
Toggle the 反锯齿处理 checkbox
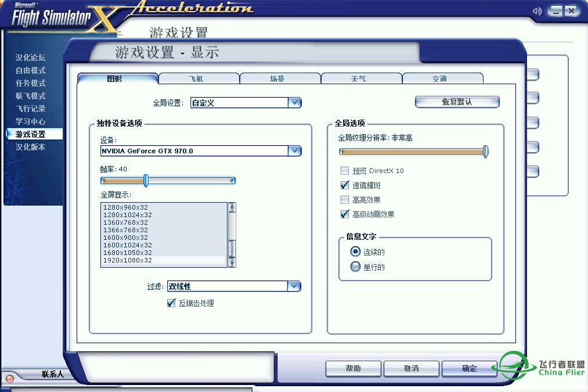pos(171,303)
